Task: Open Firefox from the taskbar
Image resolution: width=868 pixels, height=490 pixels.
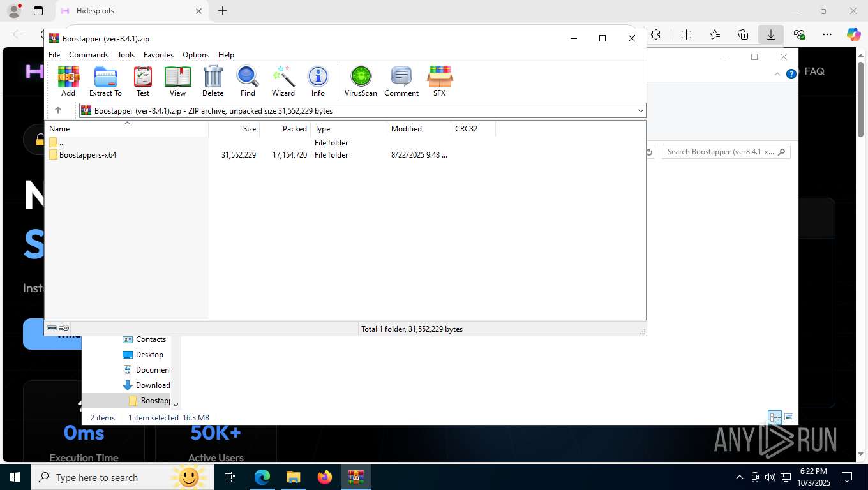Action: click(x=325, y=477)
